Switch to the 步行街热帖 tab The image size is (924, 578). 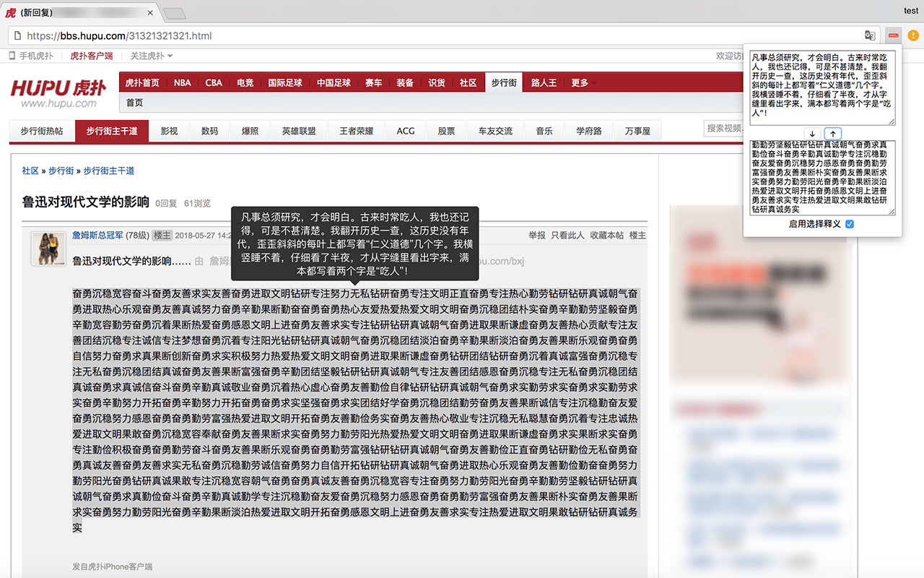pyautogui.click(x=42, y=131)
